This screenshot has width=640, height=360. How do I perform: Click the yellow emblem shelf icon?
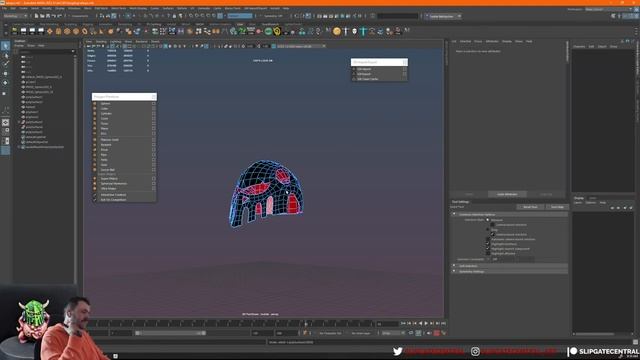click(277, 31)
